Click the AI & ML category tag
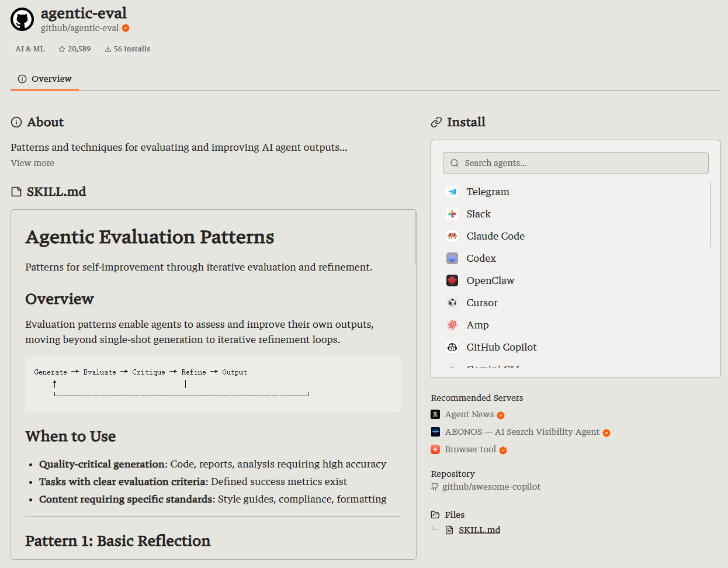Screen dimensions: 728x568 (30, 49)
